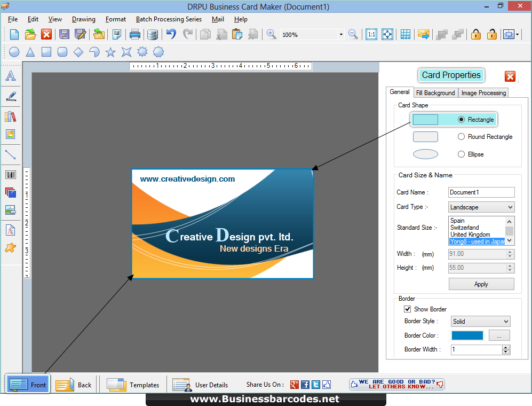
Task: Increase Border Width with up stepper
Action: pos(506,347)
